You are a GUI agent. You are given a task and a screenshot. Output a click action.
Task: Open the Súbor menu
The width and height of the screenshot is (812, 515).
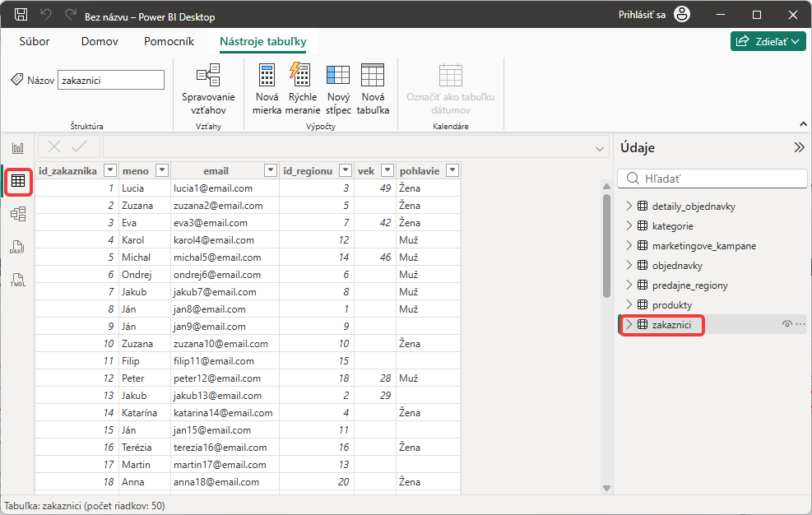click(x=35, y=41)
